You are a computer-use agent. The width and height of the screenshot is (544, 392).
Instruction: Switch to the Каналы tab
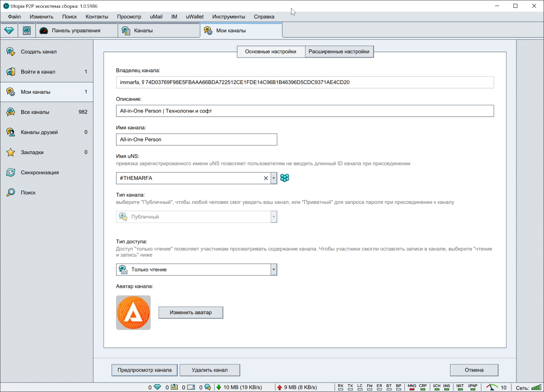pos(159,31)
